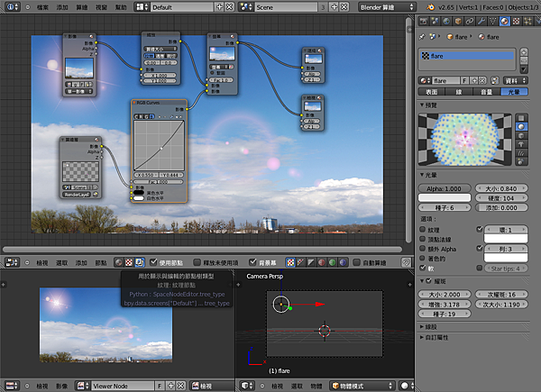Viewport: 541px width, 392px height.
Task: Enable the 頂點法線 checkbox
Action: pos(422,239)
